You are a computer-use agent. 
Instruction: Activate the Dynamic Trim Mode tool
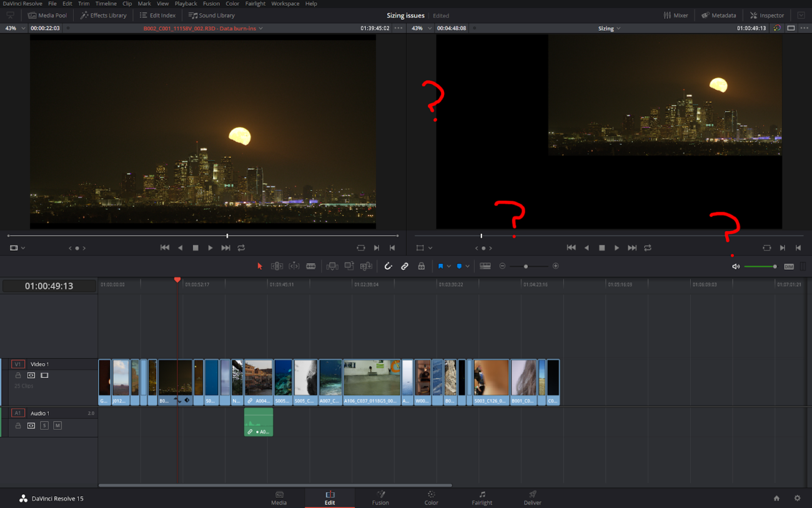coord(294,266)
